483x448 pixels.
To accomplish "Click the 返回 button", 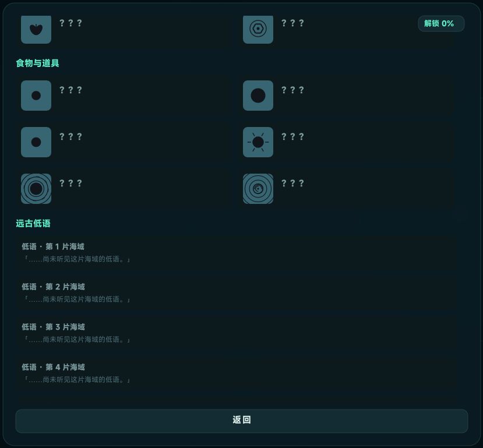I will 242,421.
